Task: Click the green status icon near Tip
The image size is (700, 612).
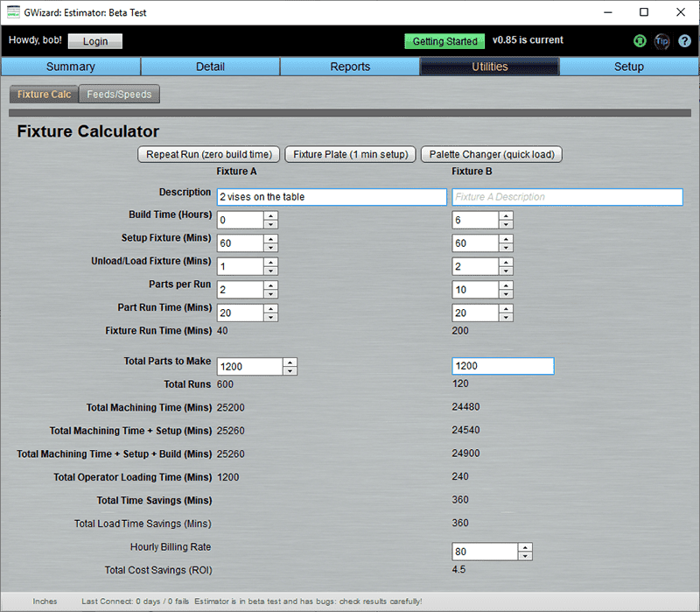Action: click(x=640, y=41)
